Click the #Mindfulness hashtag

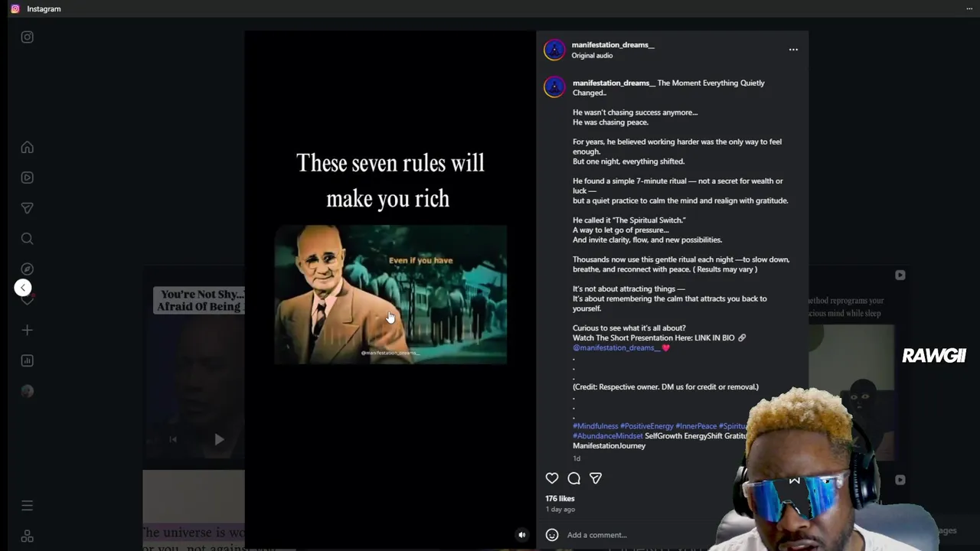(x=595, y=425)
